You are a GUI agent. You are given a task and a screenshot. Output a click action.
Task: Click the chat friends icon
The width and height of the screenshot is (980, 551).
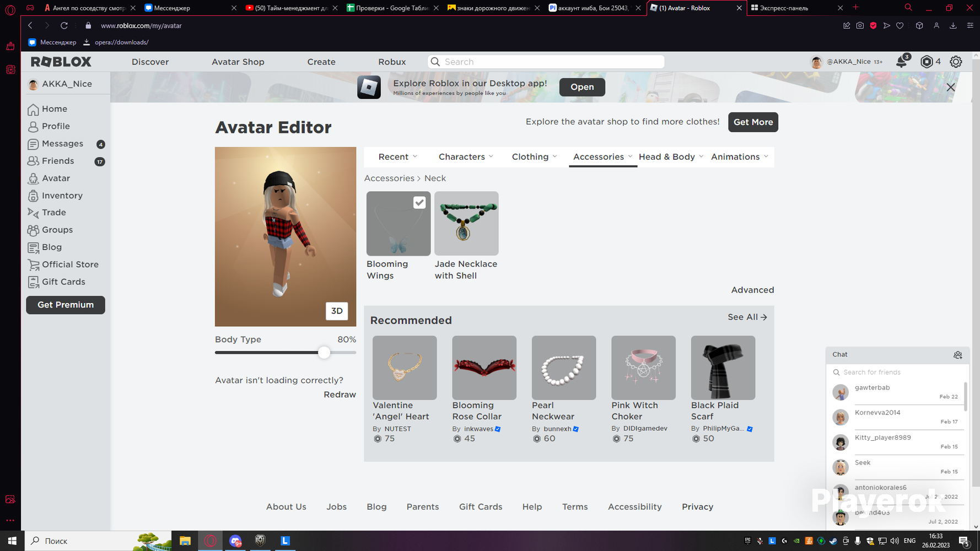(x=958, y=355)
